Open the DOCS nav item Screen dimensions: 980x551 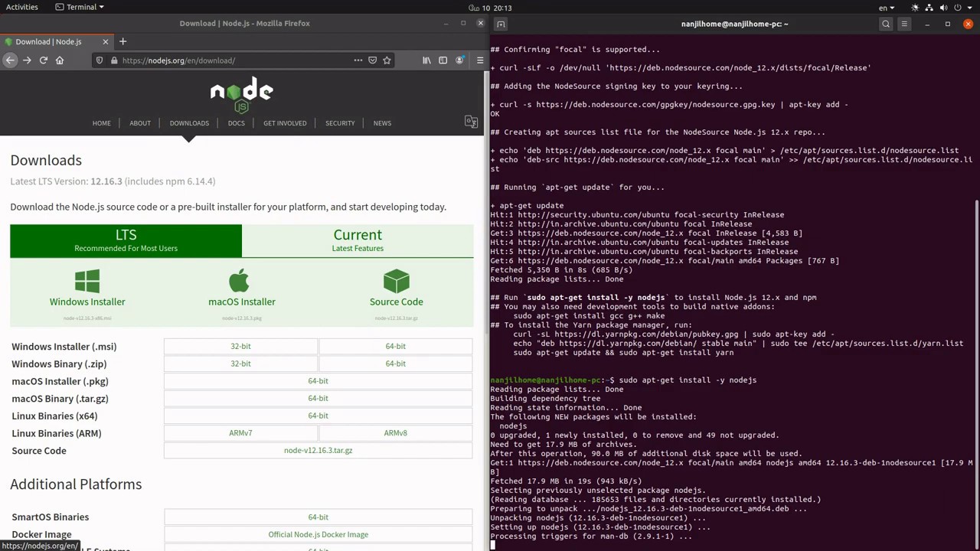[x=236, y=123]
